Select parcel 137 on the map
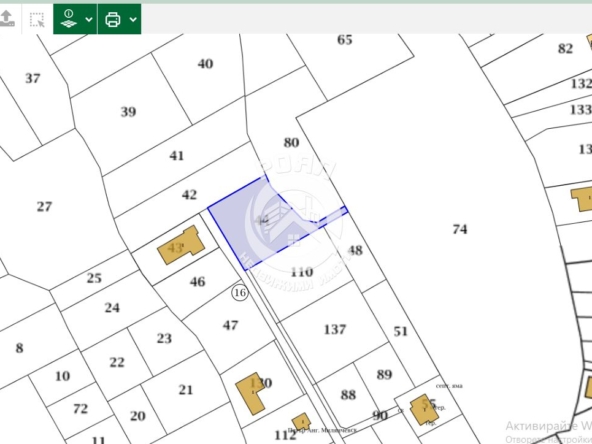Image resolution: width=592 pixels, height=444 pixels. (x=335, y=329)
